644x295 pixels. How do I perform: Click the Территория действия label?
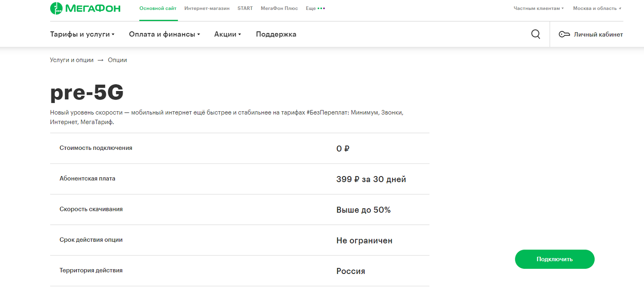91,270
